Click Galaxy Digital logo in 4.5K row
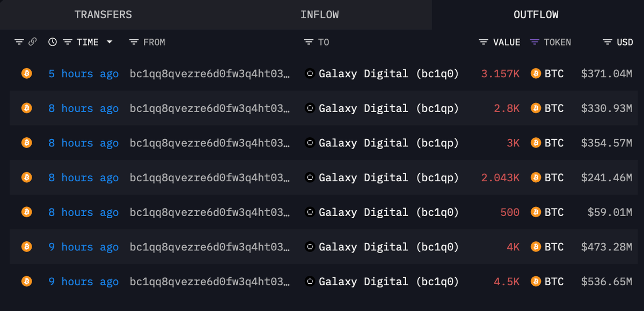This screenshot has height=311, width=644. click(x=310, y=281)
